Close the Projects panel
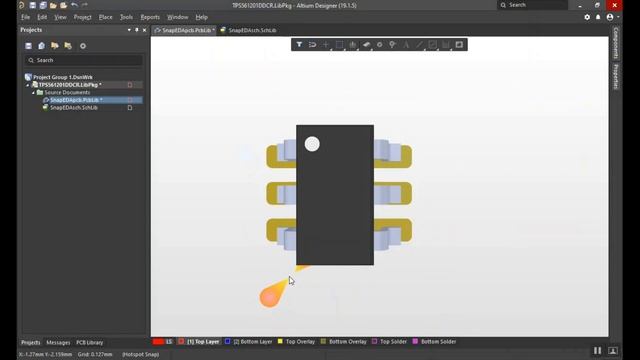This screenshot has width=640, height=360. point(144,30)
